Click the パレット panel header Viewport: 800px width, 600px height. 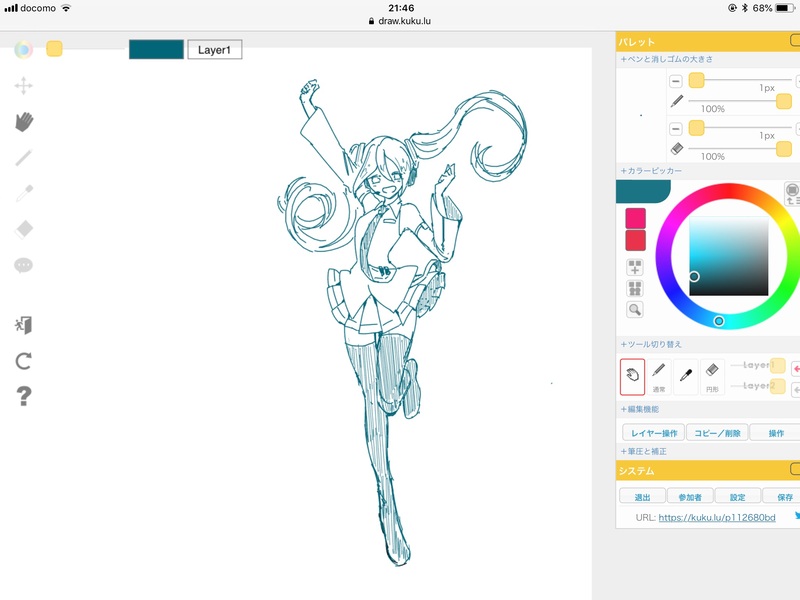[708, 42]
